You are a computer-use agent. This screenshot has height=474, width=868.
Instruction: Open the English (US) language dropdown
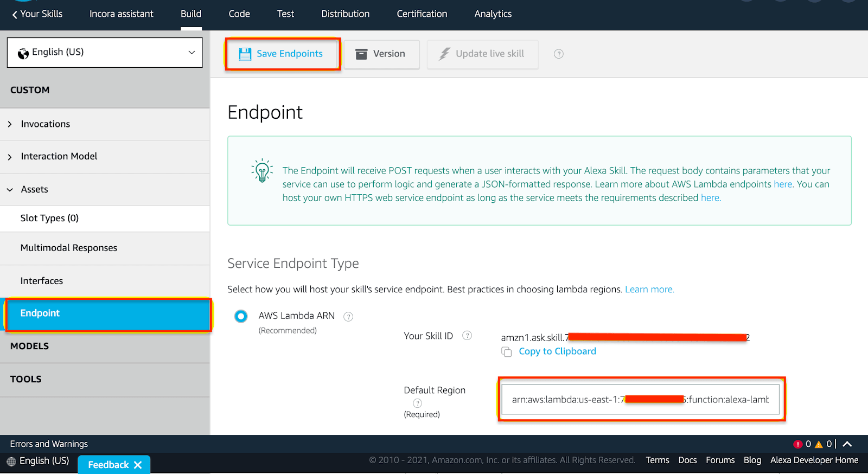pos(105,53)
